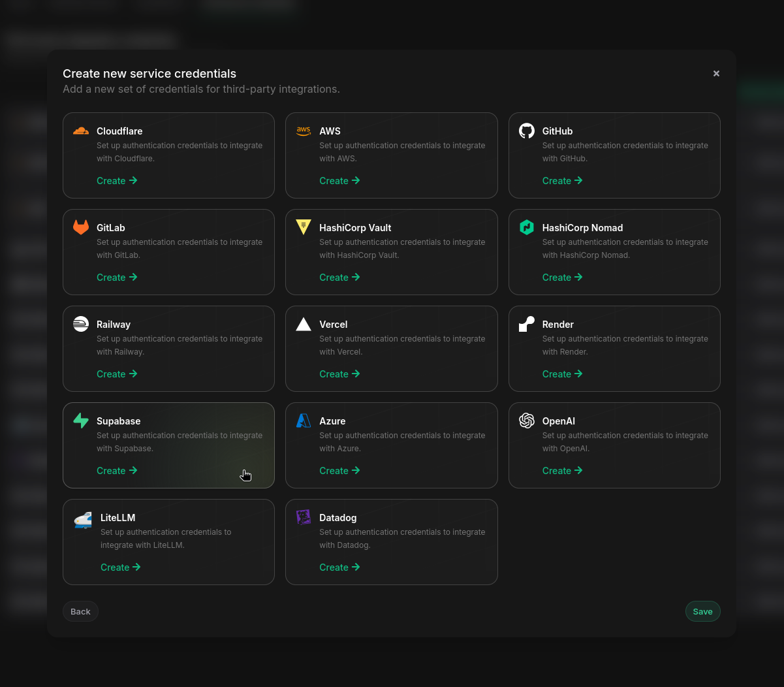Create Vercel credentials
784x687 pixels.
click(339, 374)
